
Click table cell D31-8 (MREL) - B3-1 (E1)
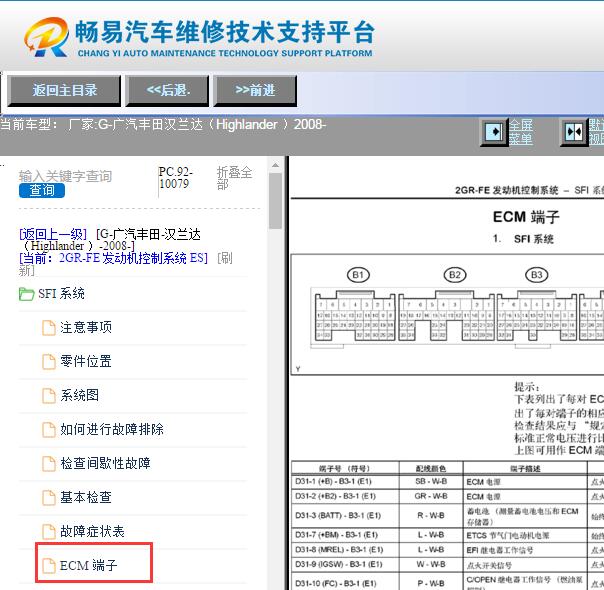point(346,550)
